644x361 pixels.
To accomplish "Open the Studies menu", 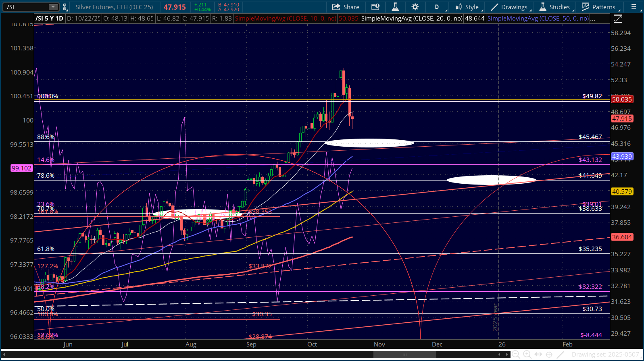I will point(555,7).
